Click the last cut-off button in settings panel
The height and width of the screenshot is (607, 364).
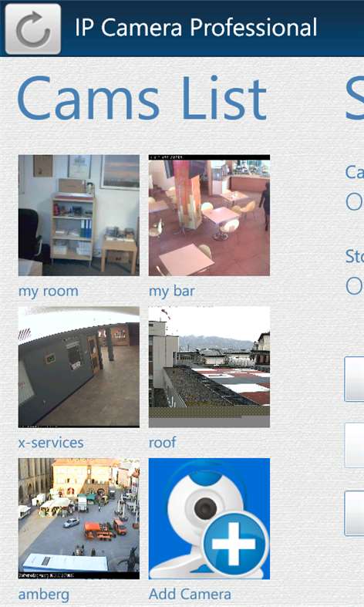tap(354, 514)
